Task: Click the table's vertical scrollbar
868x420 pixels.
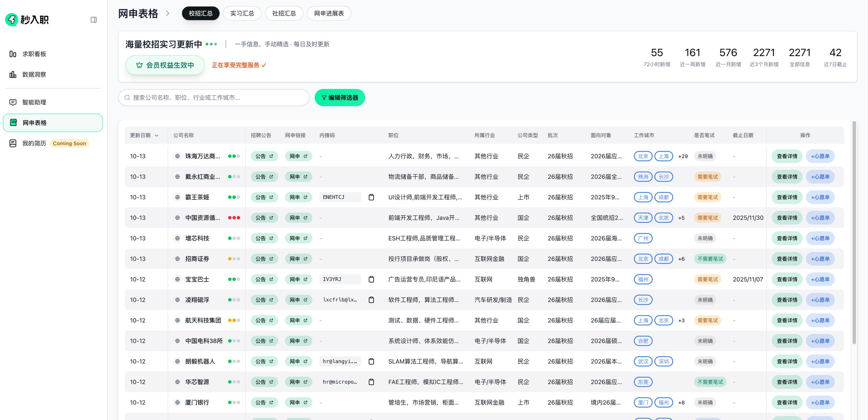Action: click(x=854, y=233)
